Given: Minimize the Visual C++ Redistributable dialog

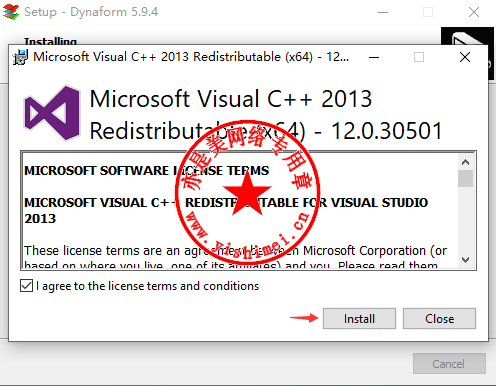Looking at the screenshot, I should pyautogui.click(x=374, y=57).
